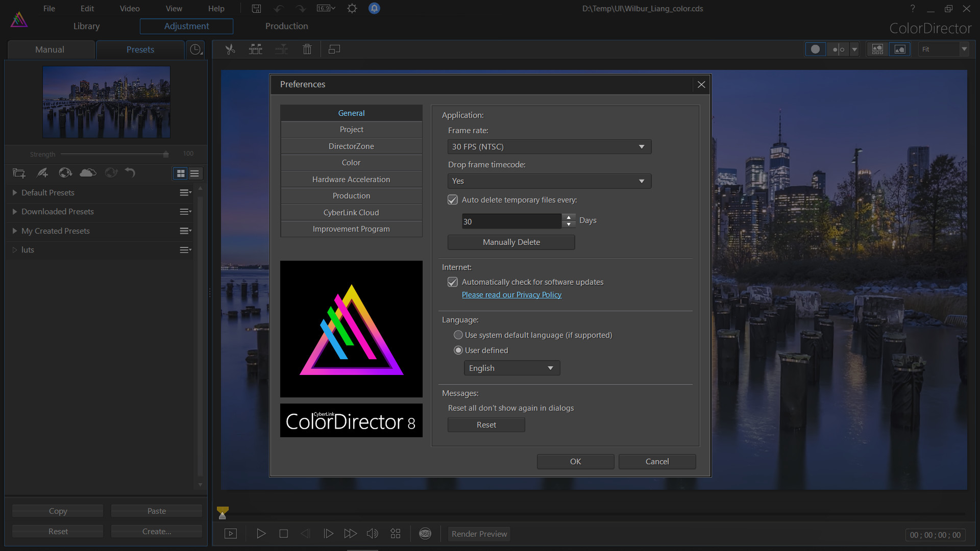Click the notification bell icon

(374, 9)
